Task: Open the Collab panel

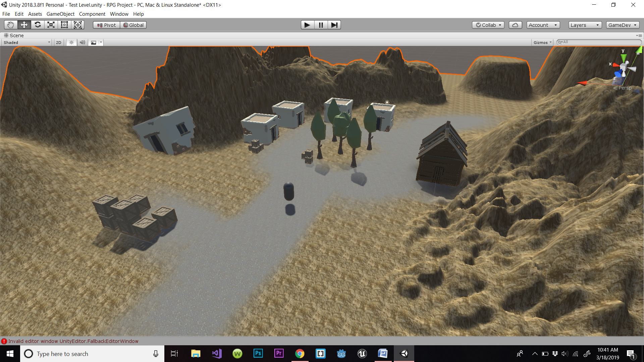Action: 488,24
